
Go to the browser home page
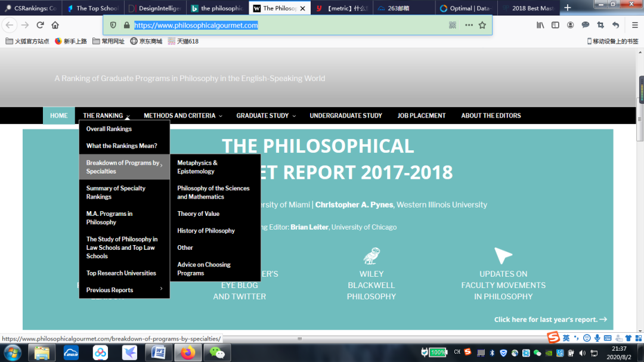click(x=55, y=25)
